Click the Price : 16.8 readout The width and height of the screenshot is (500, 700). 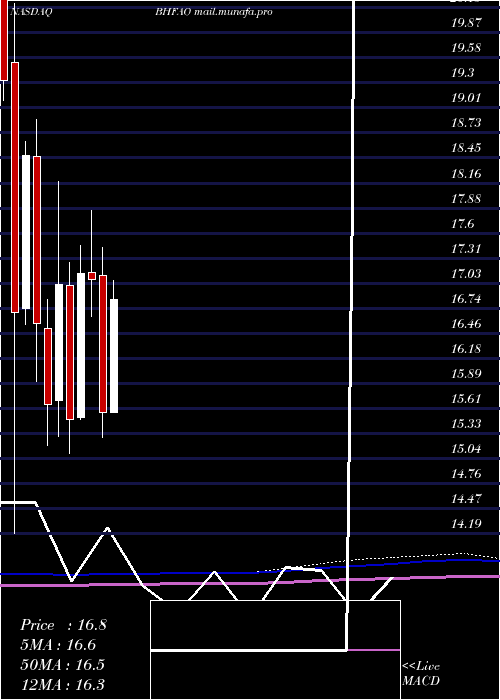coord(63,625)
